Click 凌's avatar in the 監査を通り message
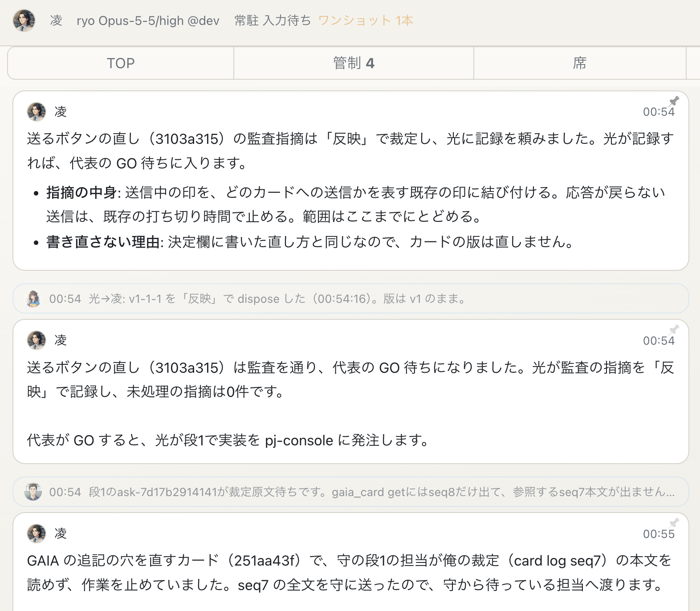 click(x=37, y=340)
